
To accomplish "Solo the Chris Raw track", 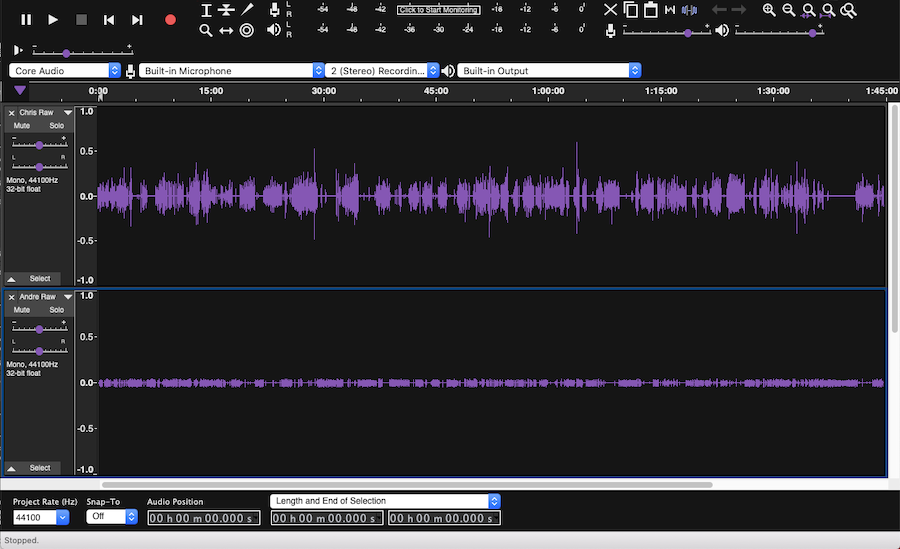I will point(56,126).
